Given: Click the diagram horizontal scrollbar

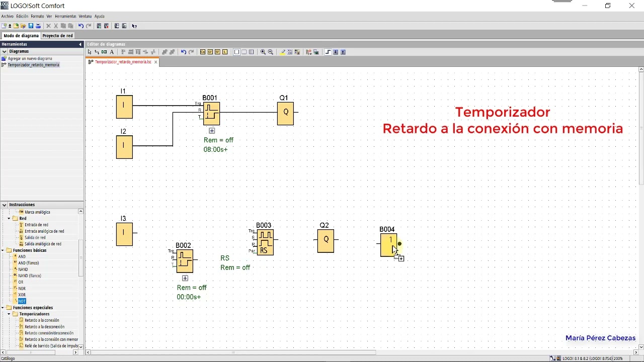Looking at the screenshot, I should click(233, 352).
